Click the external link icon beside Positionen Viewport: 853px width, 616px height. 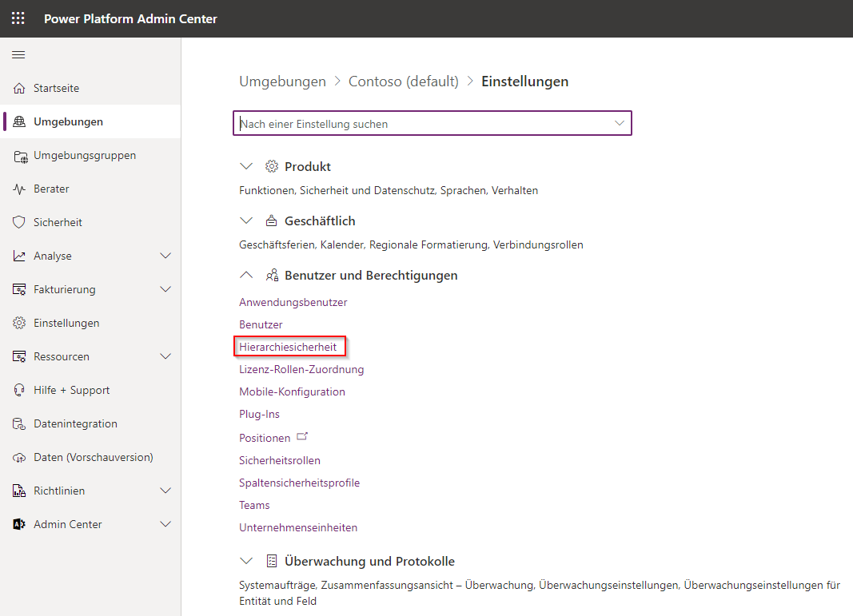302,437
